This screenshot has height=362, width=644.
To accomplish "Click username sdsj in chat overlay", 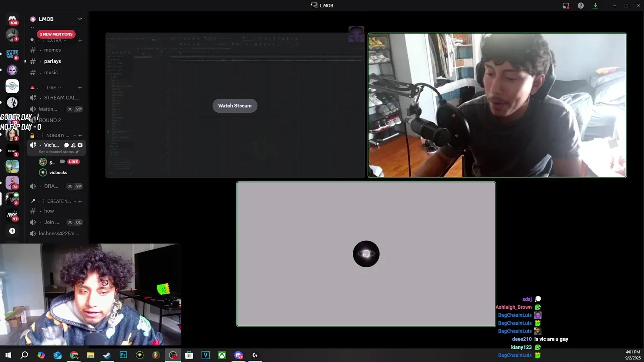I will 527,299.
